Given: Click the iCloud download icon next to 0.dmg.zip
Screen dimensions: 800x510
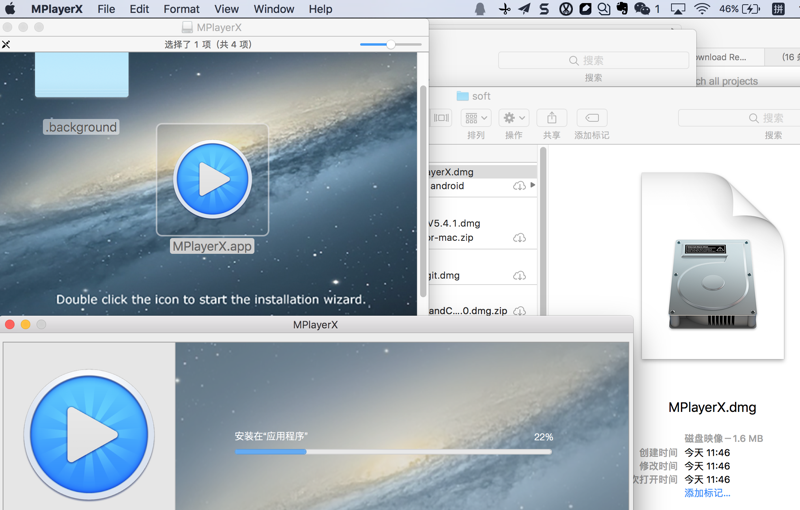Looking at the screenshot, I should point(519,311).
